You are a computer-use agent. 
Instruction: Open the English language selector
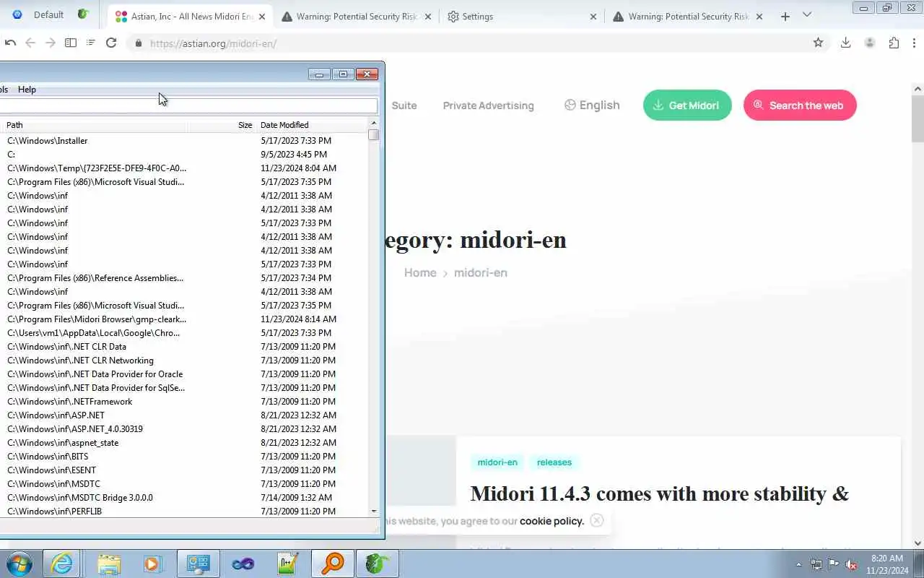click(592, 105)
